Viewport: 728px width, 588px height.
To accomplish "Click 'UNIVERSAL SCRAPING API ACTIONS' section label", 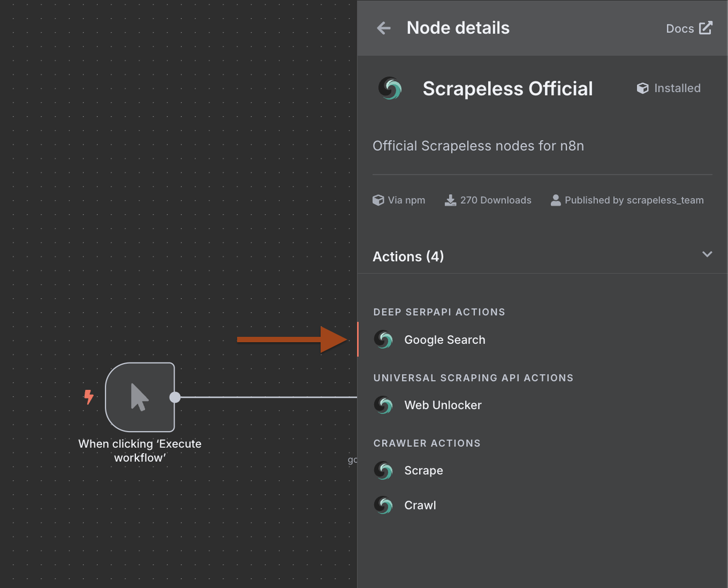I will click(473, 378).
